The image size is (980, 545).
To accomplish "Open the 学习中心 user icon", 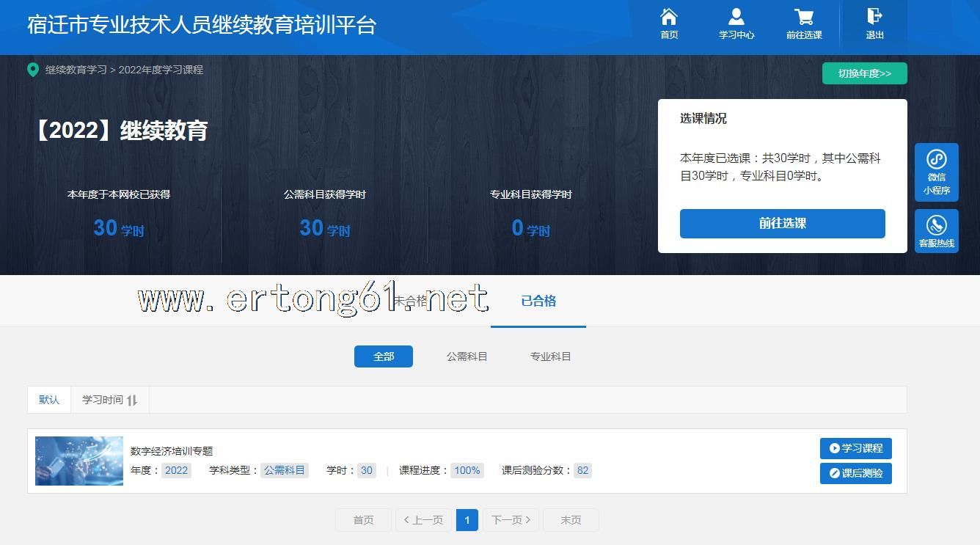I will click(x=736, y=17).
